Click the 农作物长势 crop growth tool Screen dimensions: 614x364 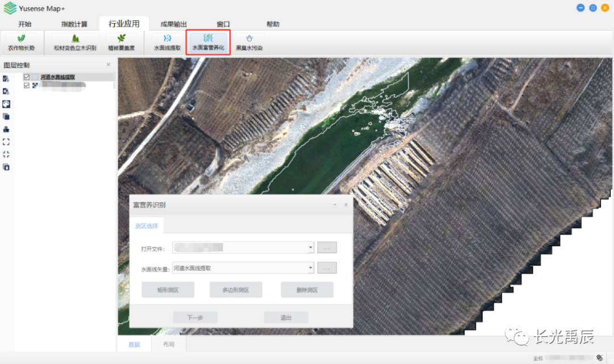click(21, 43)
